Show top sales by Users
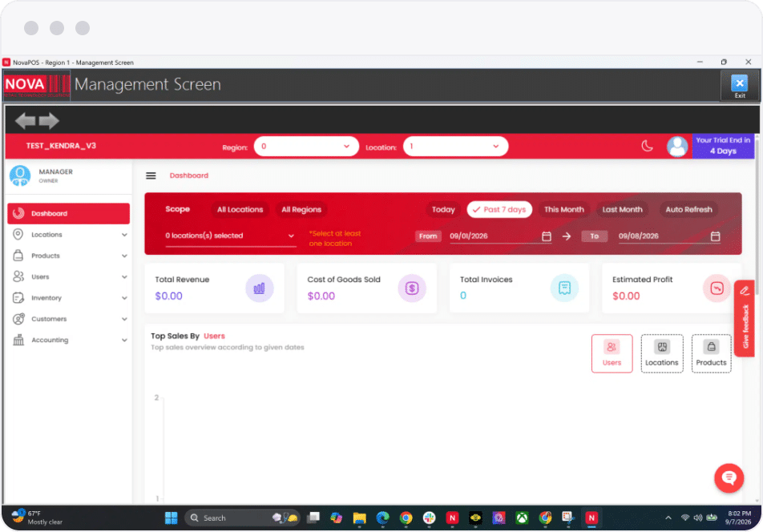Viewport: 763px width, 532px height. click(x=612, y=353)
